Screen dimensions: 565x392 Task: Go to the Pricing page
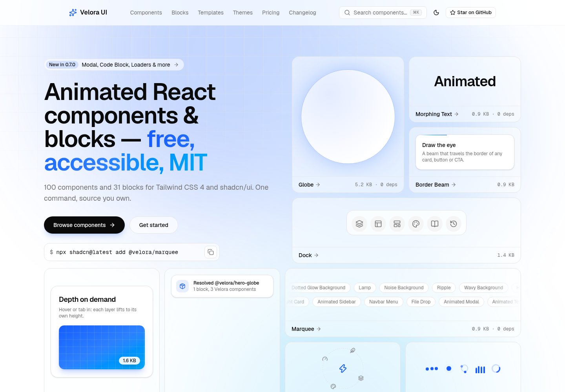[271, 13]
